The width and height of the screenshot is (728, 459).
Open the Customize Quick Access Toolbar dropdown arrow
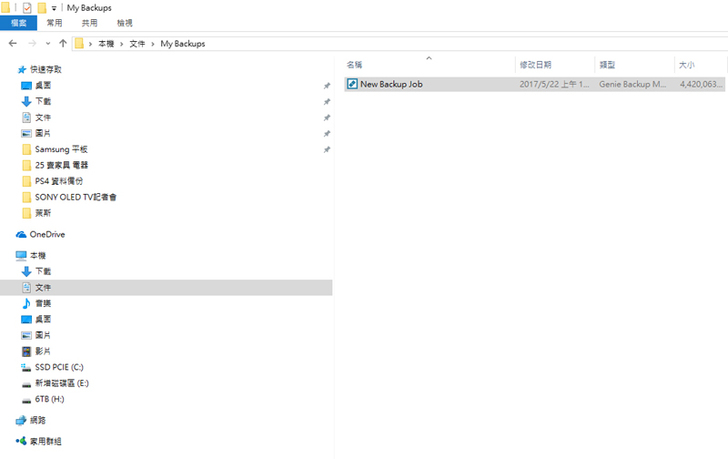pyautogui.click(x=54, y=8)
